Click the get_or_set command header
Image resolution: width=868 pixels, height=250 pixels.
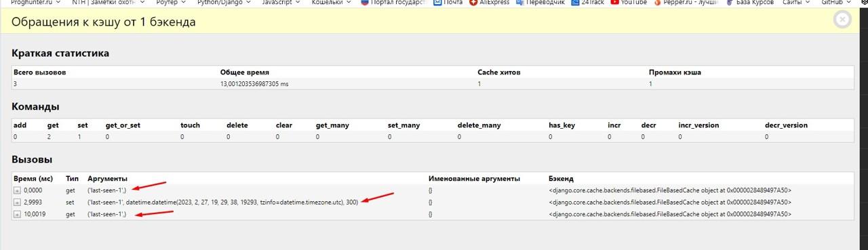pos(123,125)
